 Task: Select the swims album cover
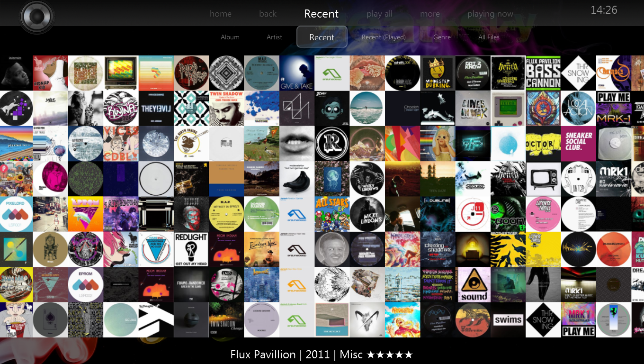tap(508, 319)
